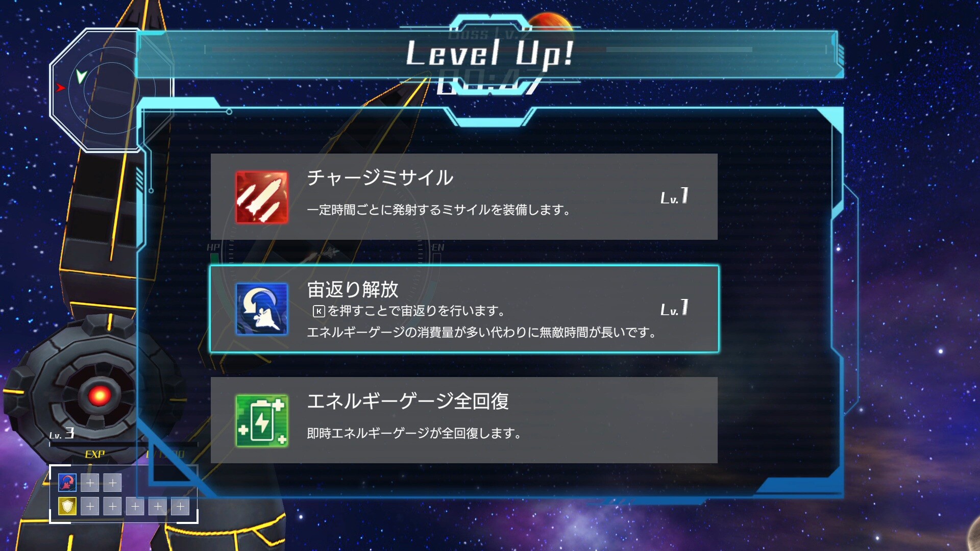Click the equipped somersault skill slot icon

67,482
